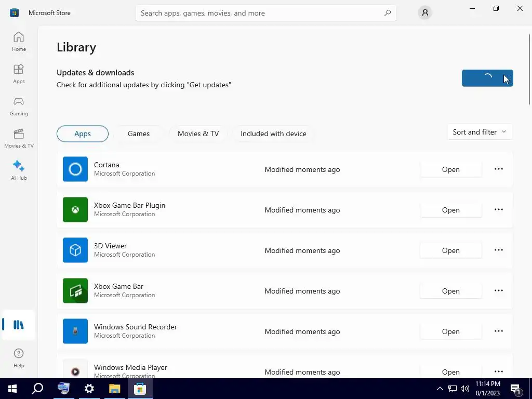Click the search magnifier icon

click(x=388, y=13)
